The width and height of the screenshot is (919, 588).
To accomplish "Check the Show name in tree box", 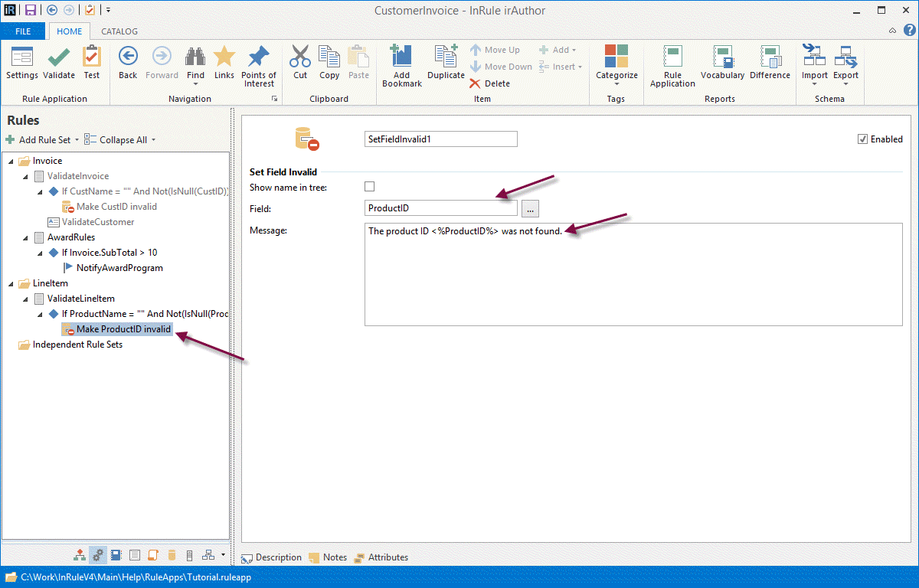I will 370,187.
